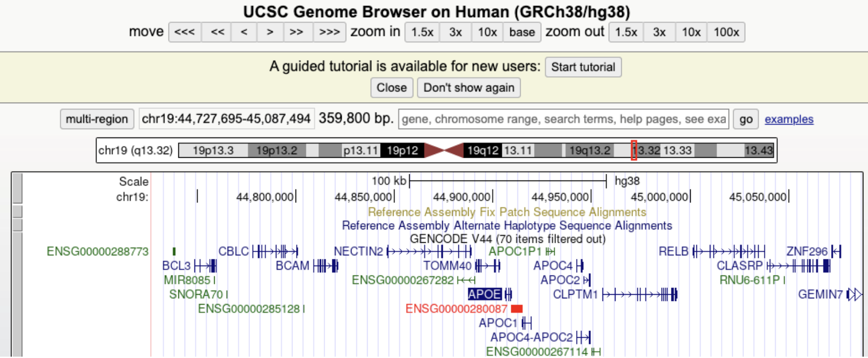This screenshot has width=868, height=358.
Task: Nudge view right with > button
Action: coord(270,32)
